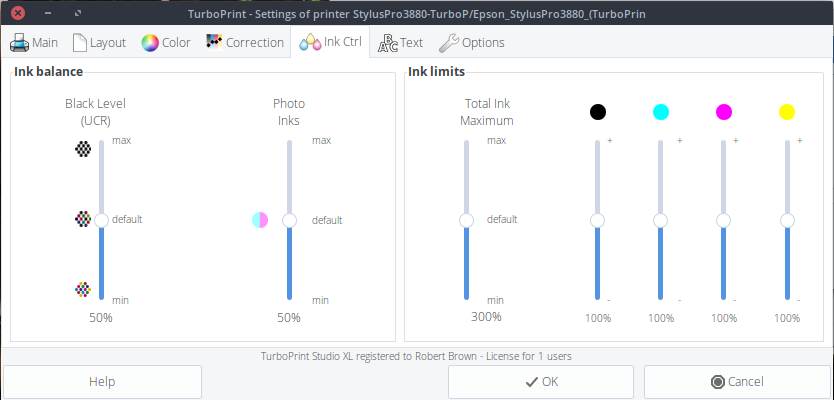Click the Cancel button
Image resolution: width=834 pixels, height=400 pixels.
point(737,381)
